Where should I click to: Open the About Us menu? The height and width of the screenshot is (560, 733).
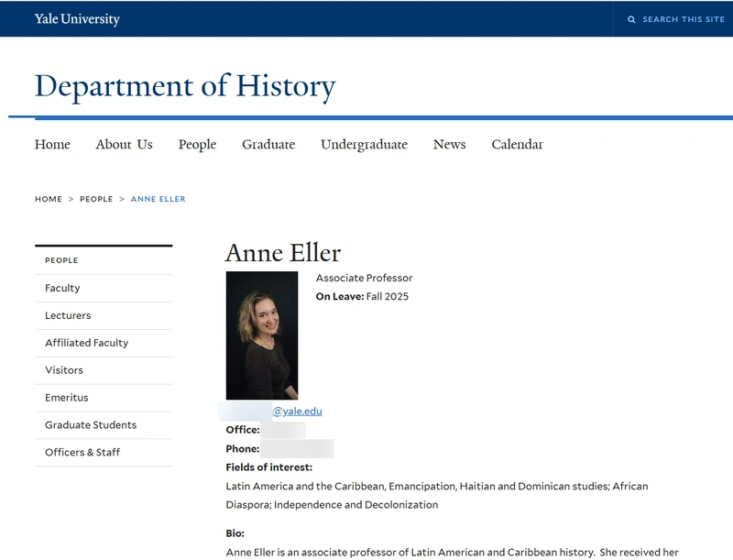point(125,145)
